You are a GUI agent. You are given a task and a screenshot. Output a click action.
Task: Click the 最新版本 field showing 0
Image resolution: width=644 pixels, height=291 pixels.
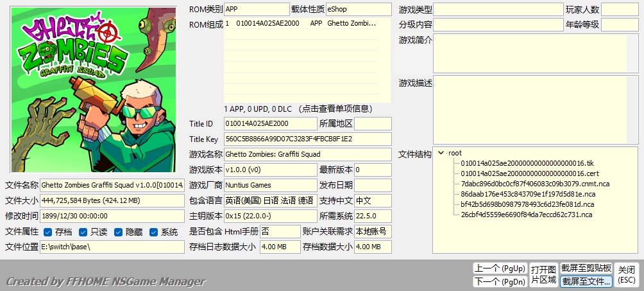coord(373,170)
